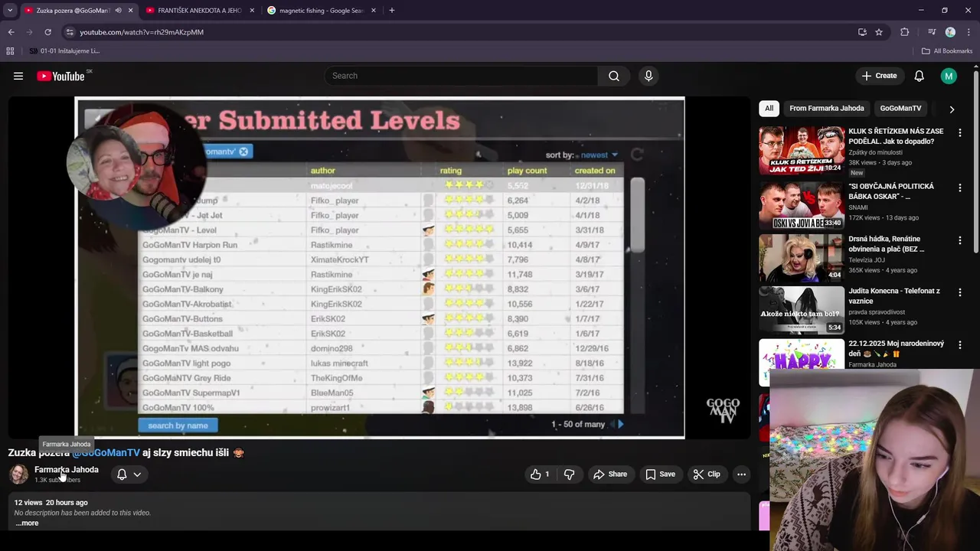Save the video to a playlist
Screen dimensions: 980x551
point(660,474)
